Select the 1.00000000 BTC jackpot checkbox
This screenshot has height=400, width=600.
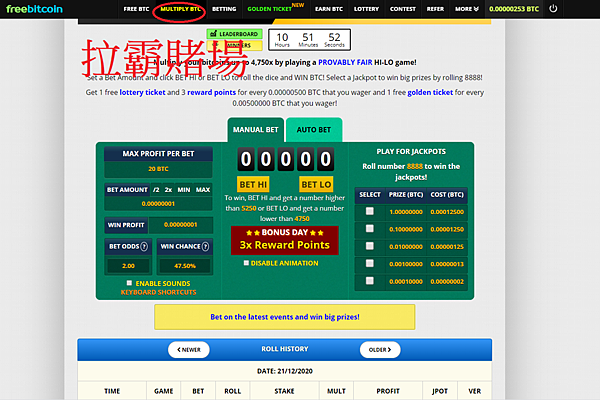click(370, 211)
